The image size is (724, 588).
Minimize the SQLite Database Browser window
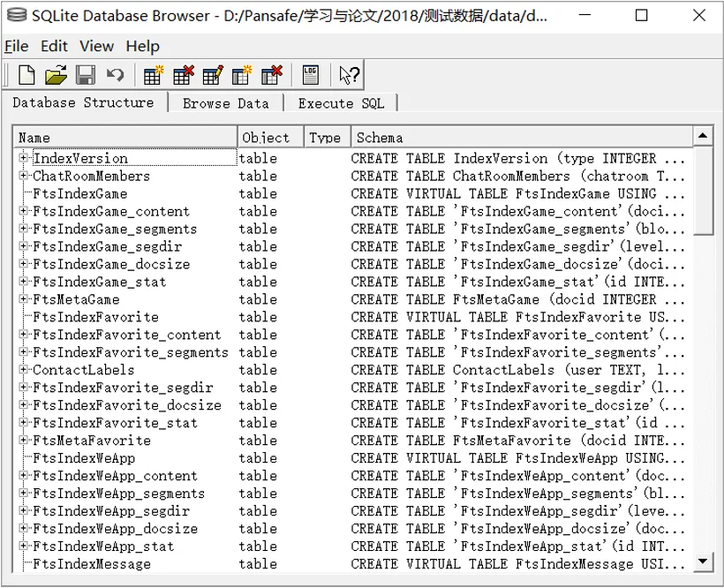[x=585, y=15]
